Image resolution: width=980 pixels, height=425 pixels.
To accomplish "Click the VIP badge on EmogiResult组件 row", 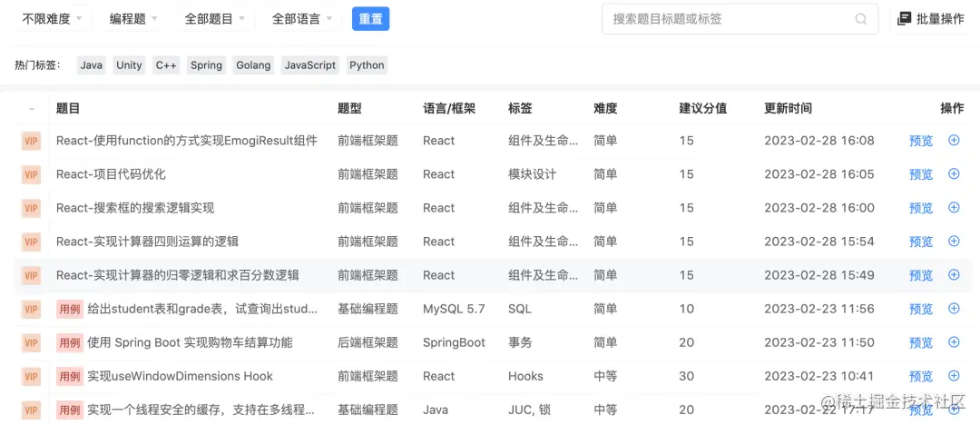I will [31, 141].
